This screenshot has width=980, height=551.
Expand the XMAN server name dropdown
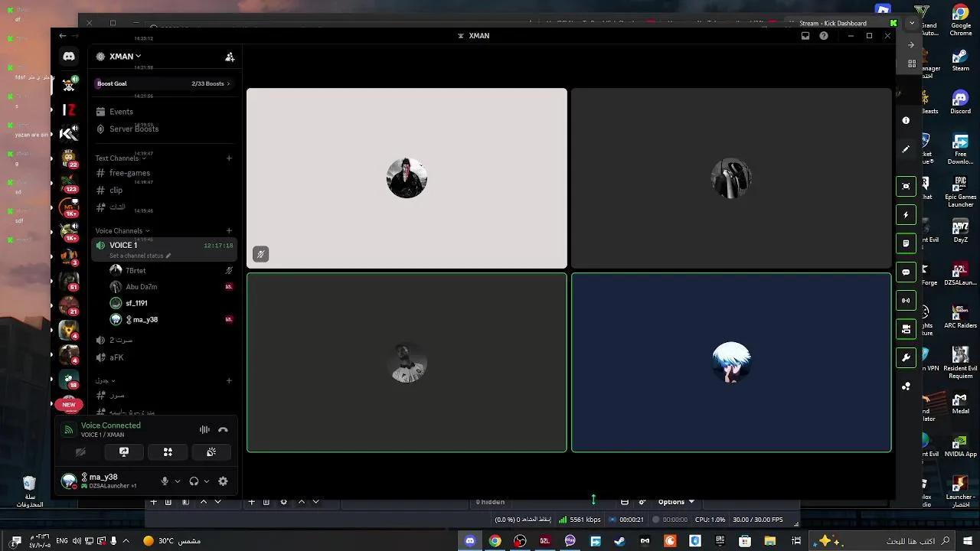[x=125, y=57]
